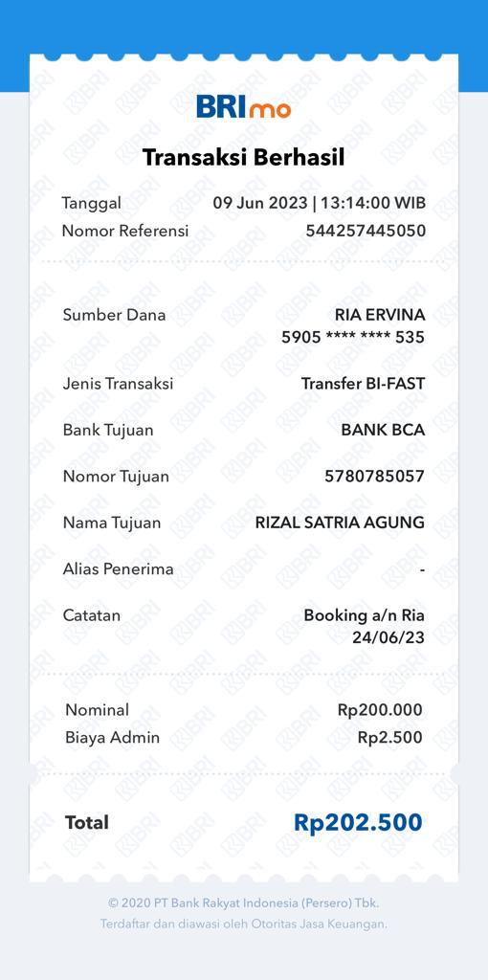Image resolution: width=488 pixels, height=980 pixels.
Task: Click the BANK BCA destination value
Action: point(383,430)
